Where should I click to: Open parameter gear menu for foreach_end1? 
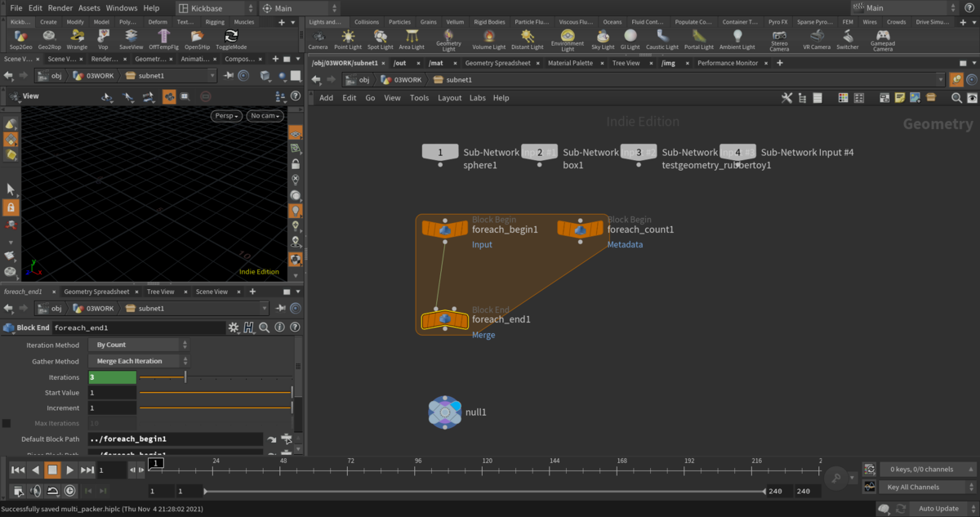[x=234, y=328]
